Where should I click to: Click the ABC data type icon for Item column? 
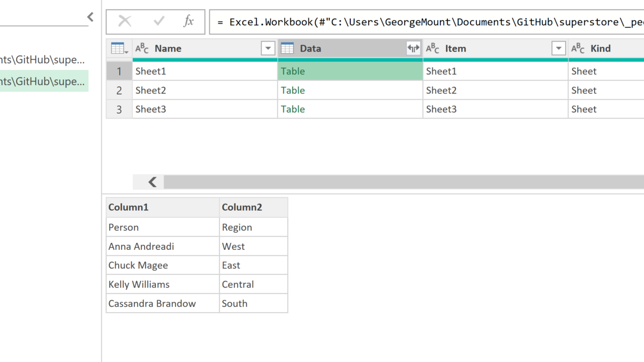click(x=433, y=49)
